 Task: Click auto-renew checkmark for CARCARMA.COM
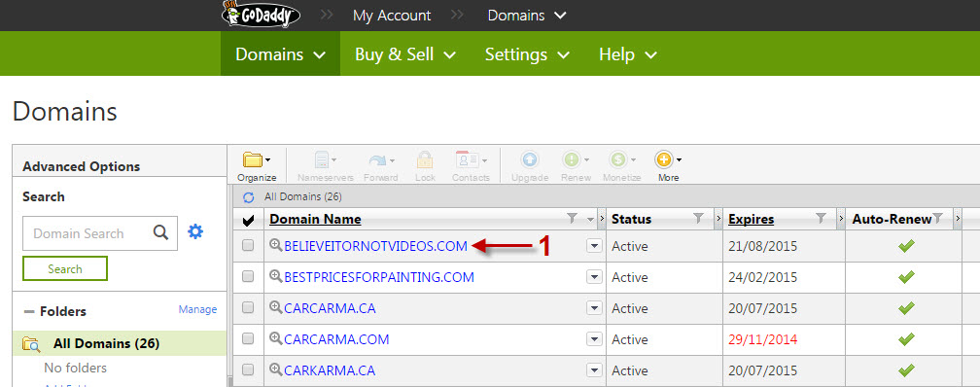point(906,339)
